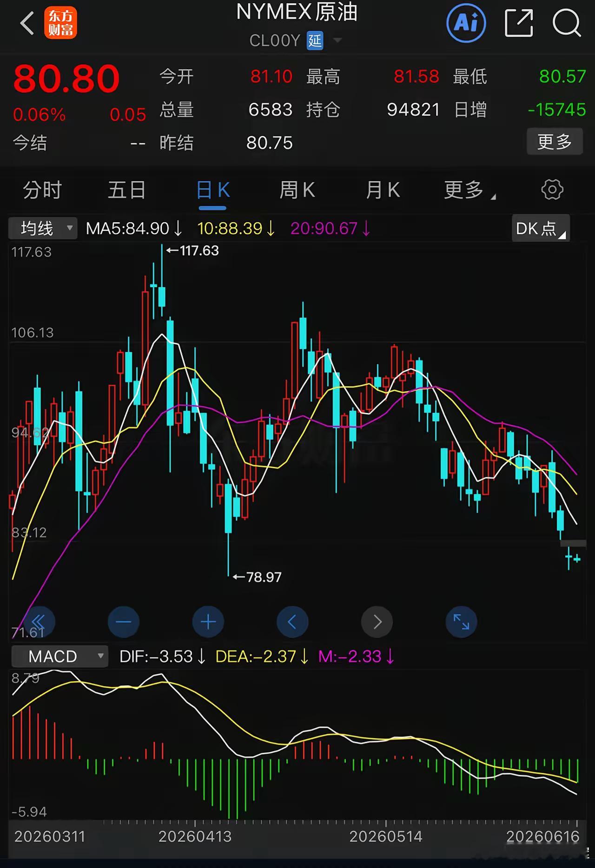595x868 pixels.
Task: Click the M:-2.33 label
Action: (356, 656)
